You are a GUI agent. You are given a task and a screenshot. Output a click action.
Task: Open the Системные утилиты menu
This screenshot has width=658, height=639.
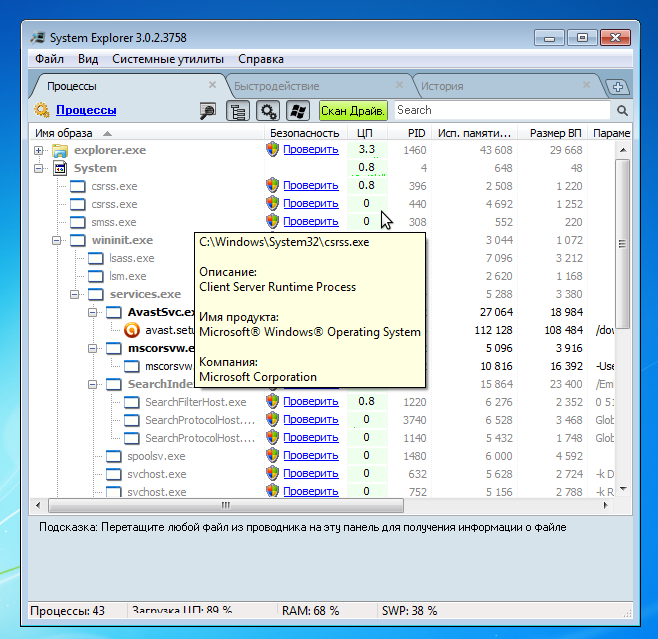pyautogui.click(x=168, y=59)
